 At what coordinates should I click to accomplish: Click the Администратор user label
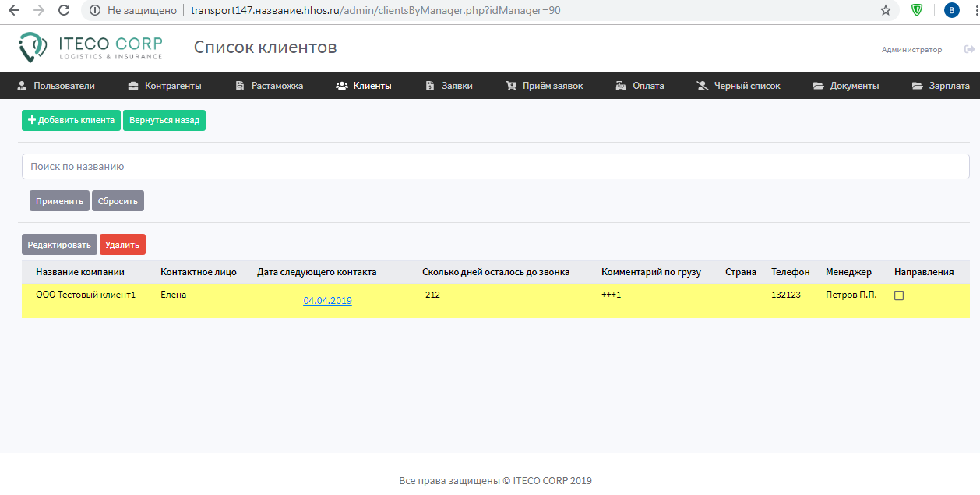click(x=911, y=49)
